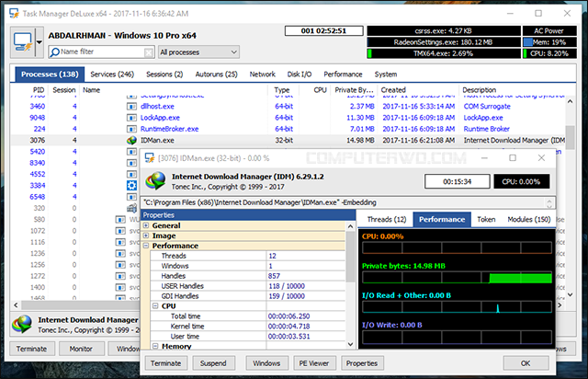
Task: Switch to the Services (246) tab
Action: (112, 75)
